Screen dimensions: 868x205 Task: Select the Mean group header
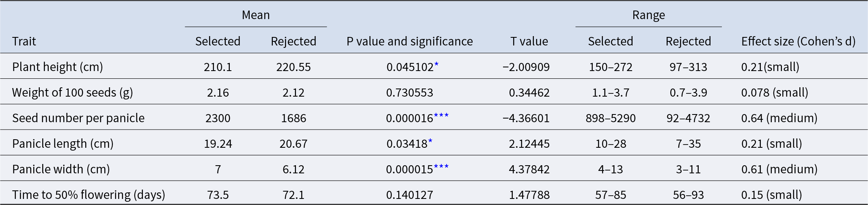(256, 15)
